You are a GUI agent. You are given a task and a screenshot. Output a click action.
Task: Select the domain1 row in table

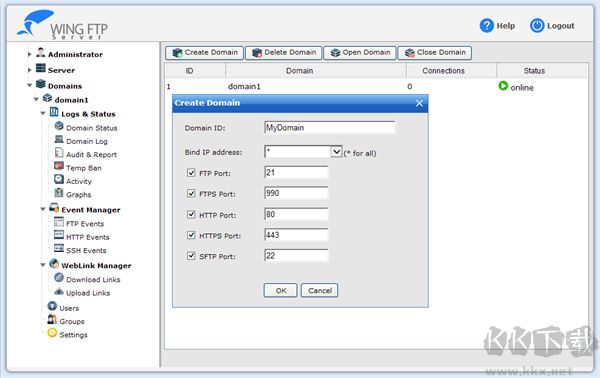[377, 86]
